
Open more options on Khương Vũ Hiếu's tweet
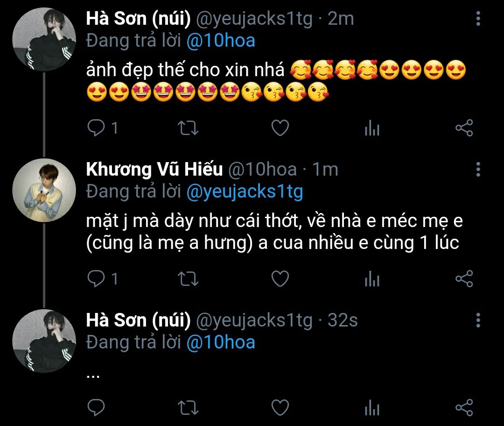[x=478, y=170]
